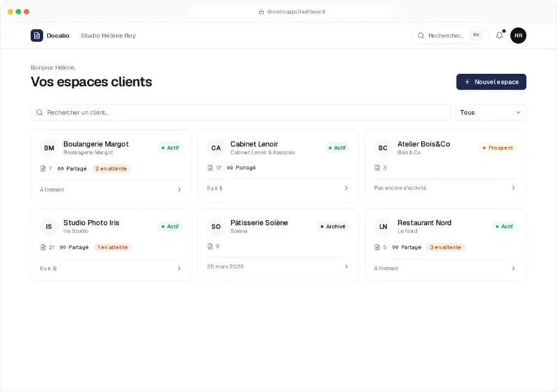The image size is (557, 392).
Task: Click the Le Nord subtitle
Action: click(x=407, y=231)
